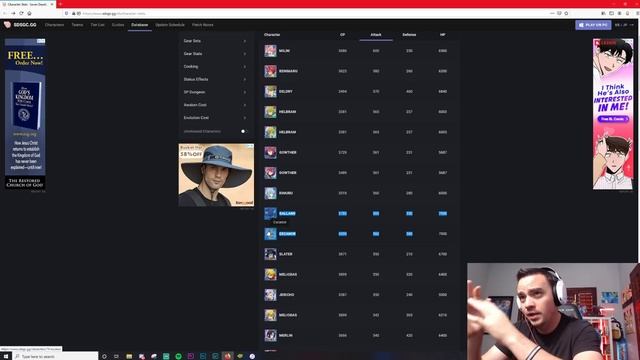
Task: Expand the Awaken Cost section
Action: 215,105
